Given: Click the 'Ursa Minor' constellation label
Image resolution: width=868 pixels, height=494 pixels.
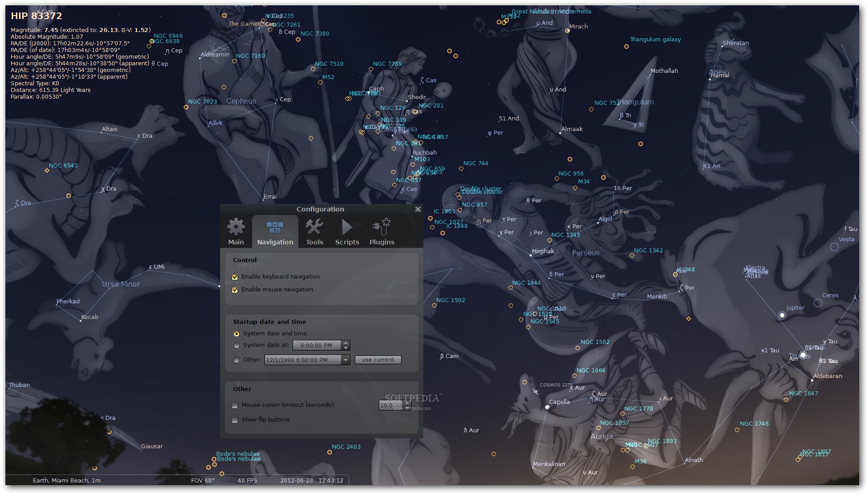Looking at the screenshot, I should (x=121, y=284).
